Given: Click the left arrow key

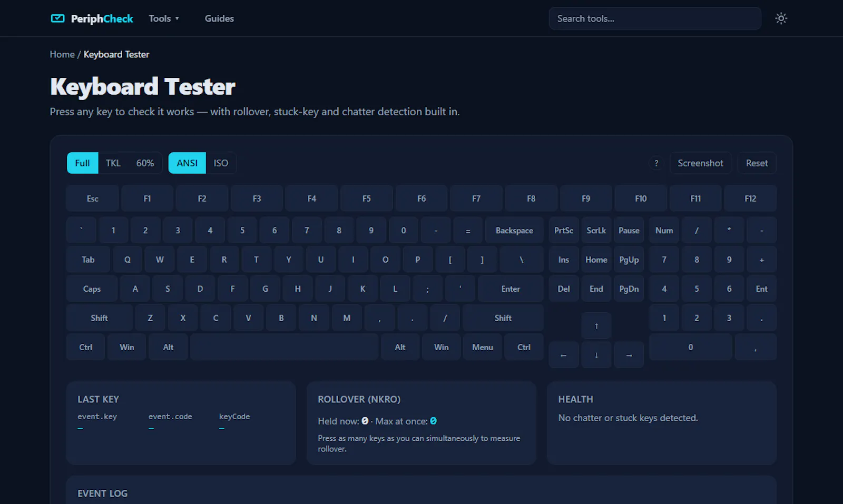Looking at the screenshot, I should 564,355.
